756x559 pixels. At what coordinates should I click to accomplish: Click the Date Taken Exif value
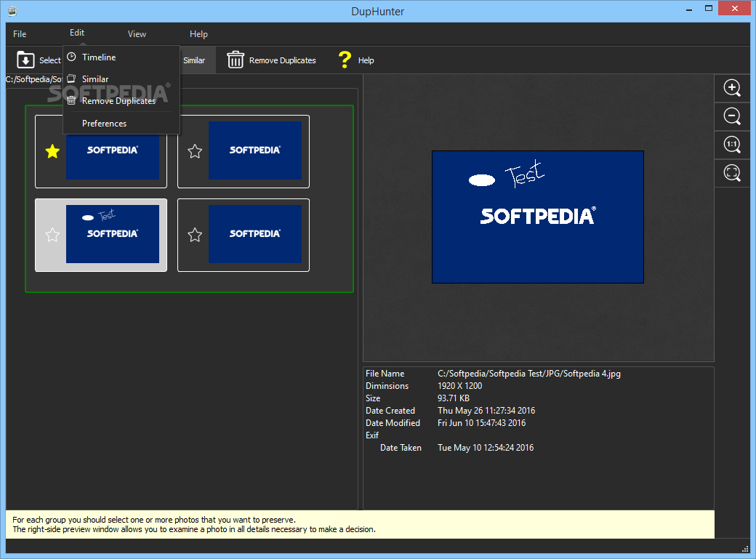(x=486, y=448)
